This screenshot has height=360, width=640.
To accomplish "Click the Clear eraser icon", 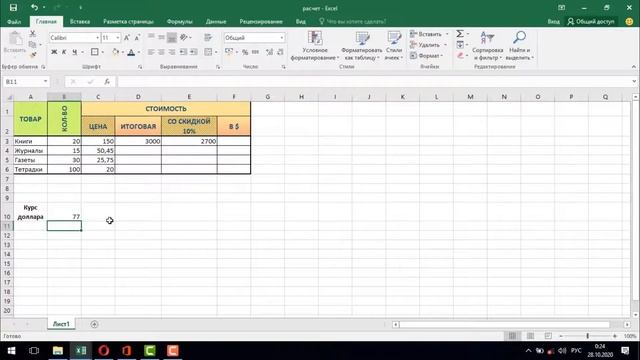I will tap(460, 55).
